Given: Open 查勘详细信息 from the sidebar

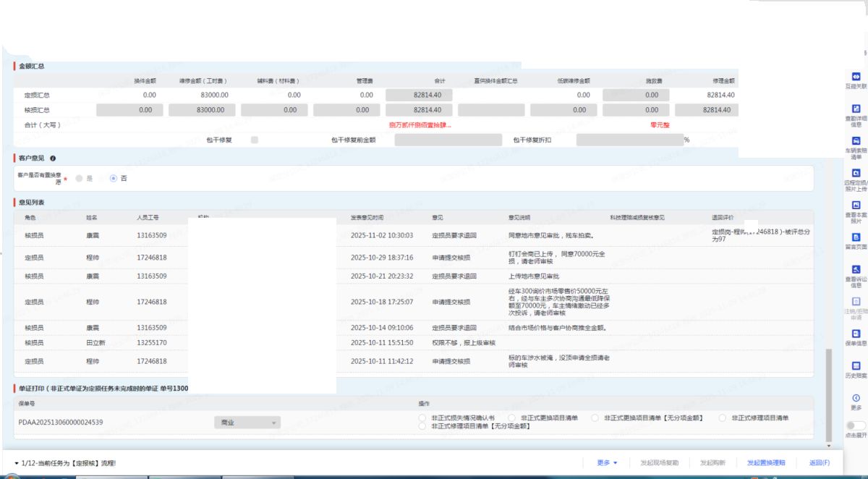Looking at the screenshot, I should coord(856,108).
